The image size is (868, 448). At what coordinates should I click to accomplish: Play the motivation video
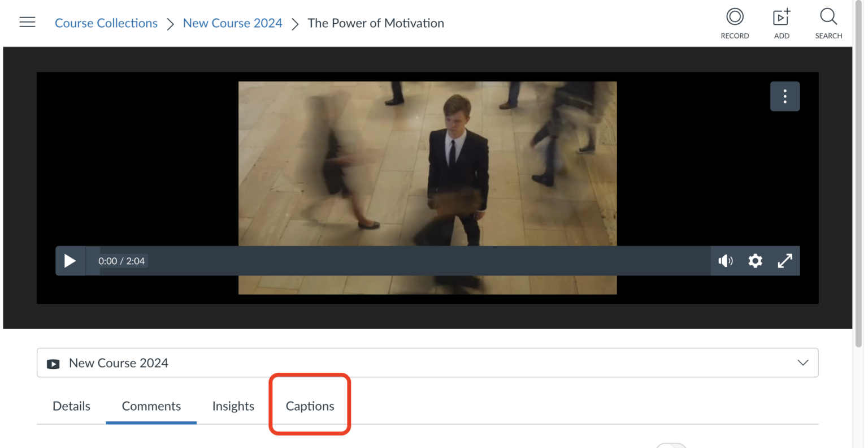click(x=70, y=261)
